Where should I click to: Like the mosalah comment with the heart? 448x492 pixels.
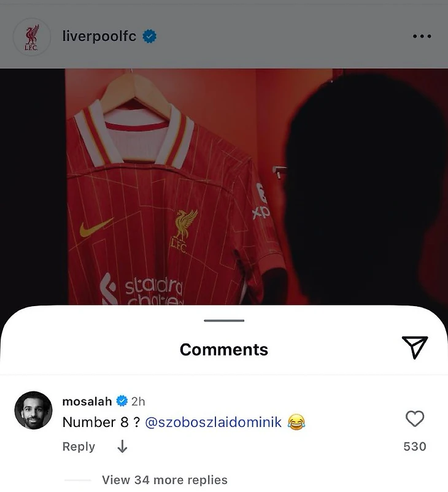(x=415, y=419)
